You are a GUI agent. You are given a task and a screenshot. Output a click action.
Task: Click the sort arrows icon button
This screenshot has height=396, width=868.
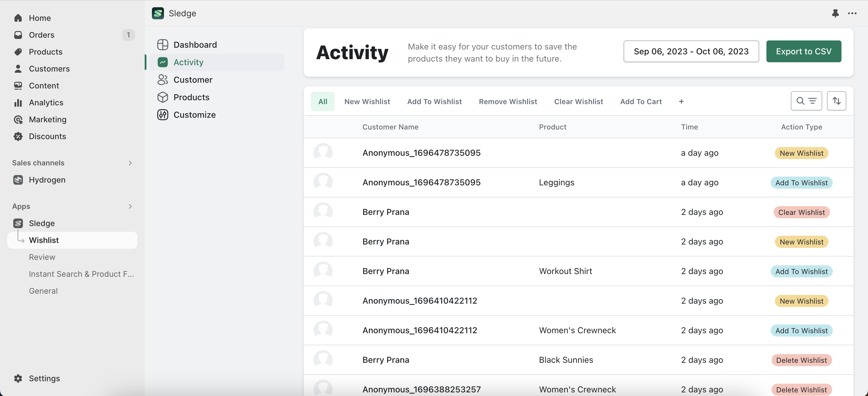tap(836, 101)
